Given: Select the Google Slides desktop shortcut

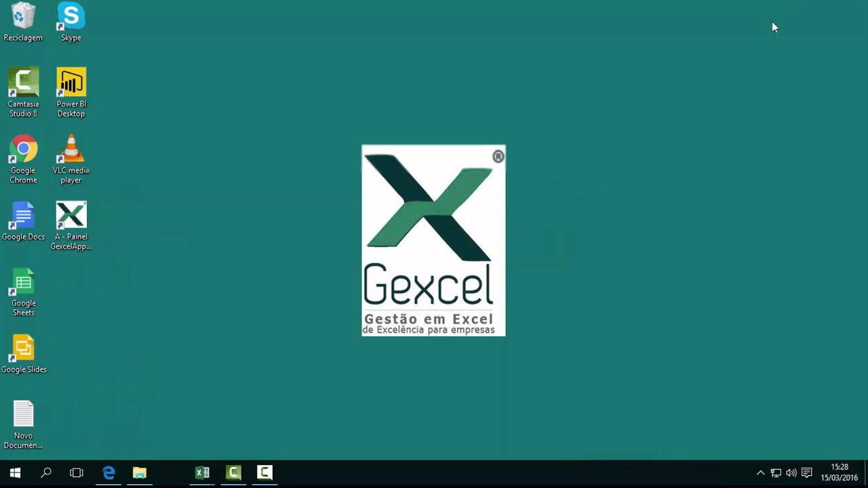Looking at the screenshot, I should [x=24, y=354].
